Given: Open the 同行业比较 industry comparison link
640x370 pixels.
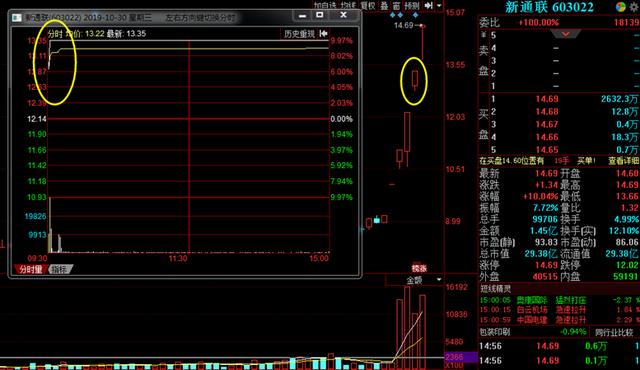Looking at the screenshot, I should coord(614,332).
